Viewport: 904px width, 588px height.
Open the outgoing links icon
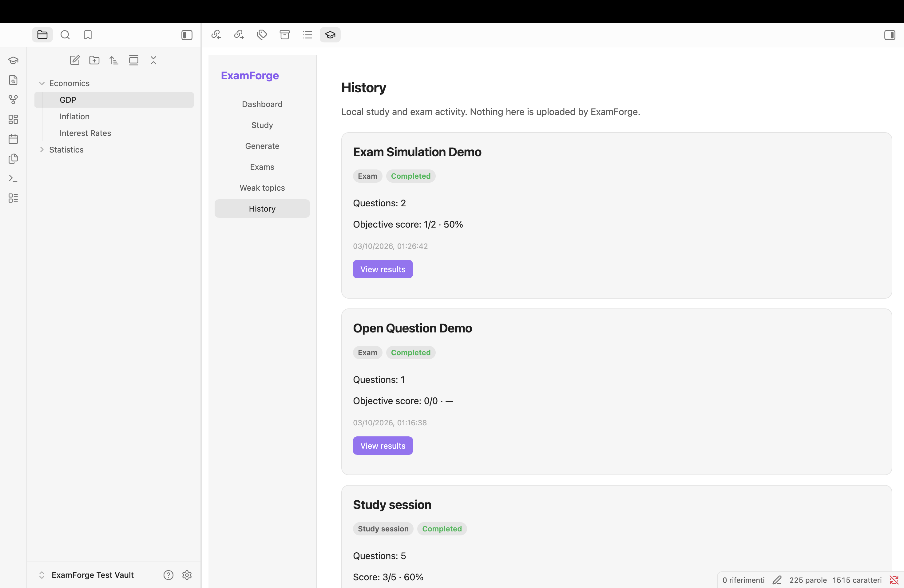(x=239, y=35)
